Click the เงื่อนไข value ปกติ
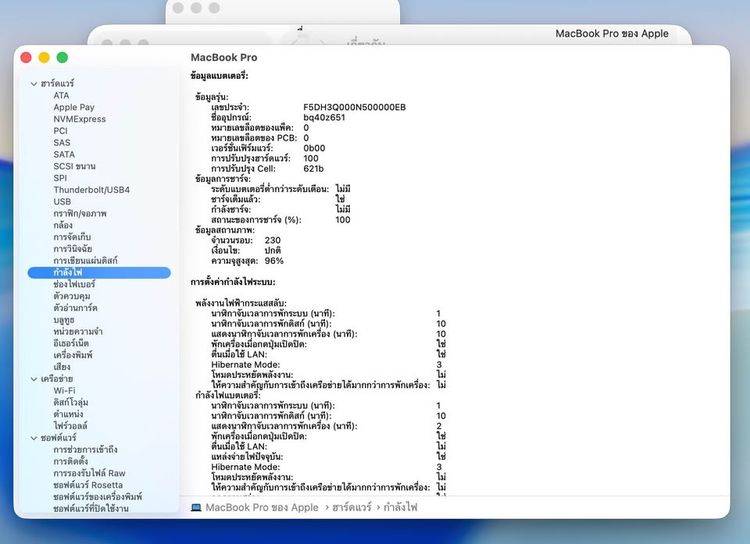This screenshot has width=750, height=544. click(273, 250)
